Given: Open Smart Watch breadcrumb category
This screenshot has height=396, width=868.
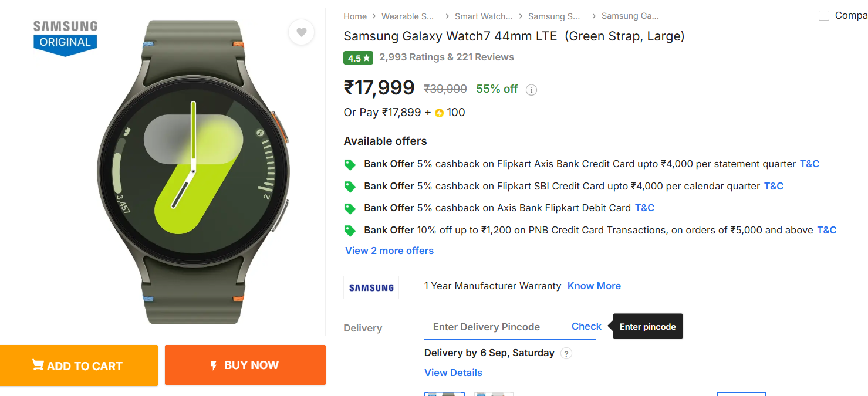Looking at the screenshot, I should (x=483, y=16).
